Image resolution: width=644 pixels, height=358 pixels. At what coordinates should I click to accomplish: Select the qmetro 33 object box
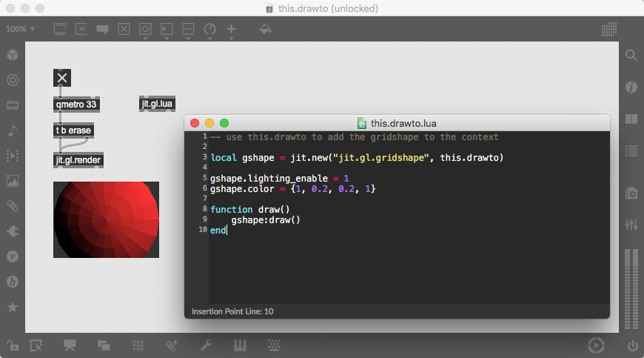click(x=76, y=105)
